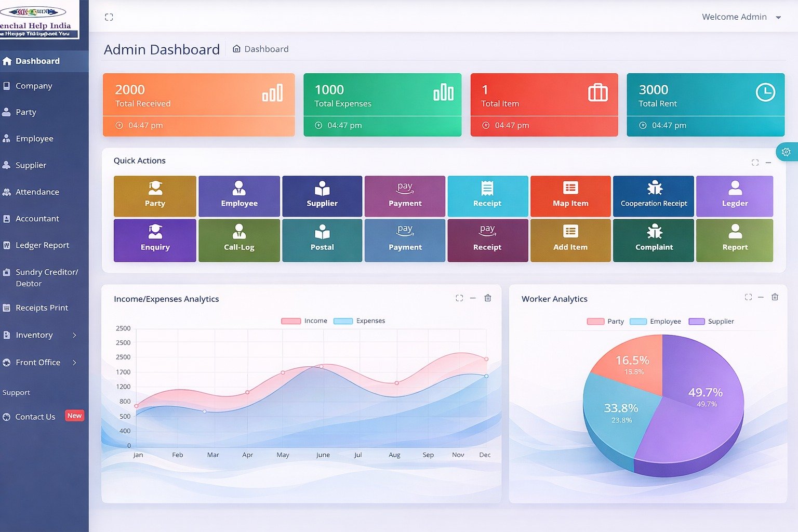798x532 pixels.
Task: Click the trash icon on Worker Analytics panel
Action: click(775, 297)
